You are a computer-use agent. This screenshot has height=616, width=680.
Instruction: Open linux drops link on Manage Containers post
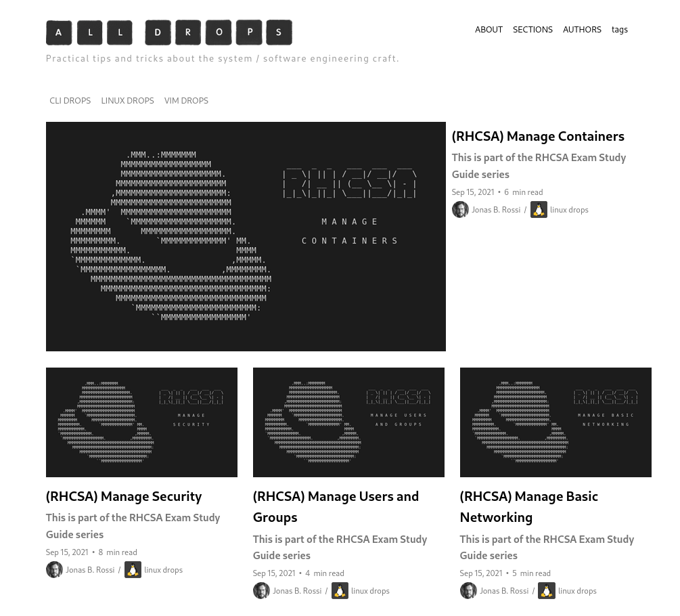point(569,210)
